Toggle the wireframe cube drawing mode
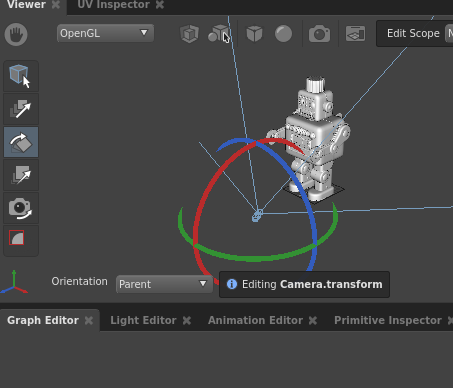Viewport: 453px width, 388px height. pos(189,34)
